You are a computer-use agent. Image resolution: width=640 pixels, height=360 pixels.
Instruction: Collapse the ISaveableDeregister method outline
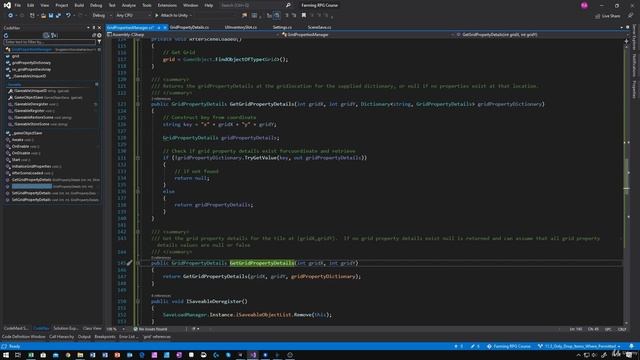[x=138, y=301]
